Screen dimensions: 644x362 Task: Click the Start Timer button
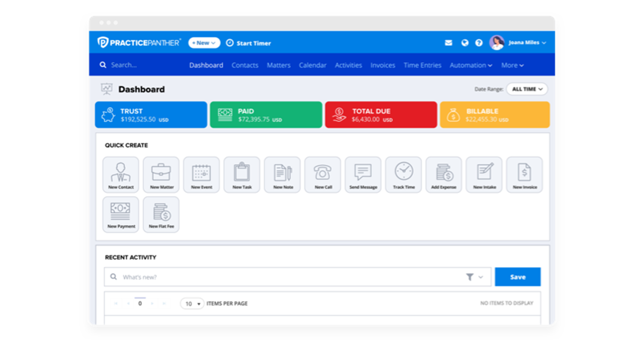click(x=249, y=43)
